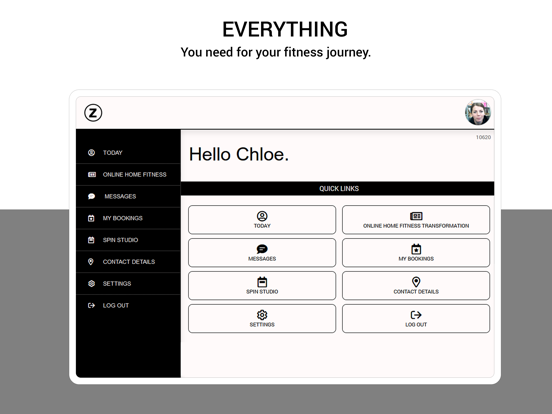
Task: Select Settings sidebar label
Action: pyautogui.click(x=117, y=283)
